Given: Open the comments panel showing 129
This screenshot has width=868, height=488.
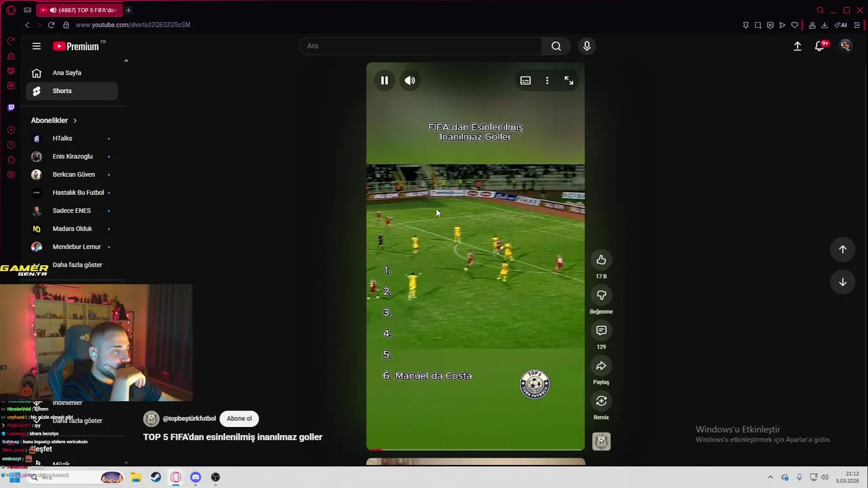Looking at the screenshot, I should pos(601,330).
